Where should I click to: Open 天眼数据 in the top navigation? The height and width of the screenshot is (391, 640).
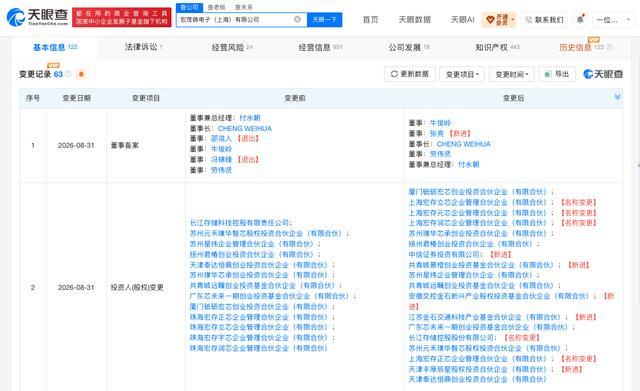tap(414, 19)
